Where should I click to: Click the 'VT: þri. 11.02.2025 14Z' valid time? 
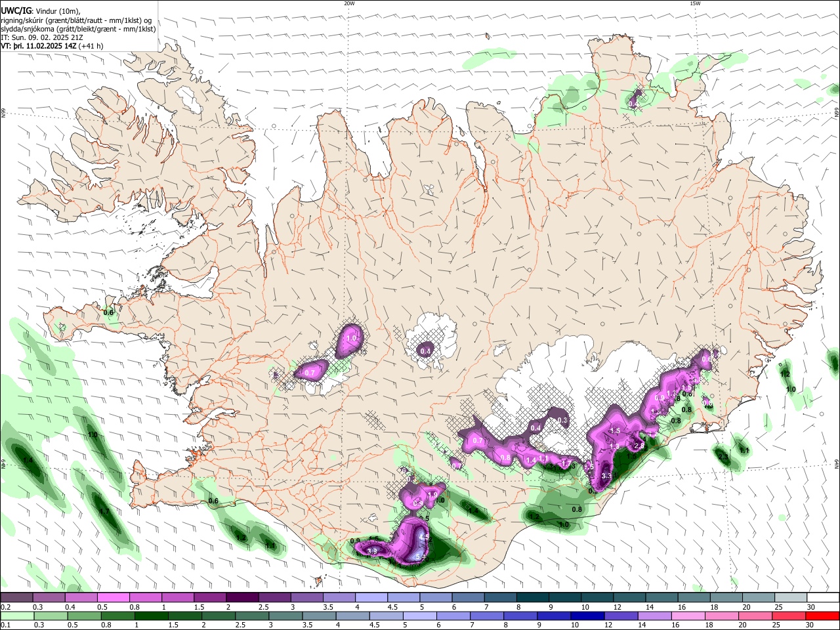point(39,46)
